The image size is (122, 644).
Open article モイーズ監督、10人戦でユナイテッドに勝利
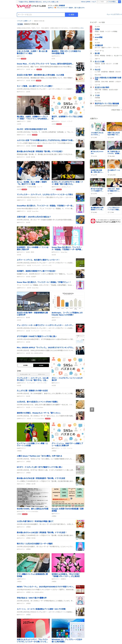35,86
